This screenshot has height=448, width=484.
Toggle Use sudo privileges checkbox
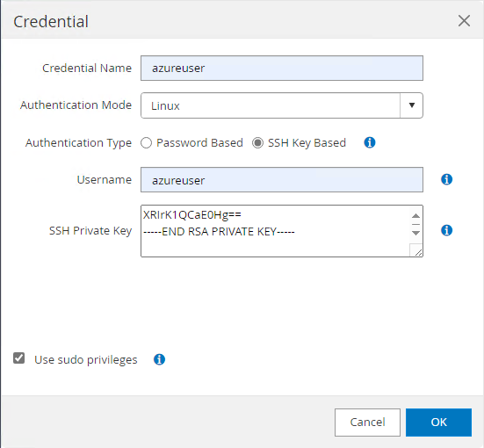point(18,358)
